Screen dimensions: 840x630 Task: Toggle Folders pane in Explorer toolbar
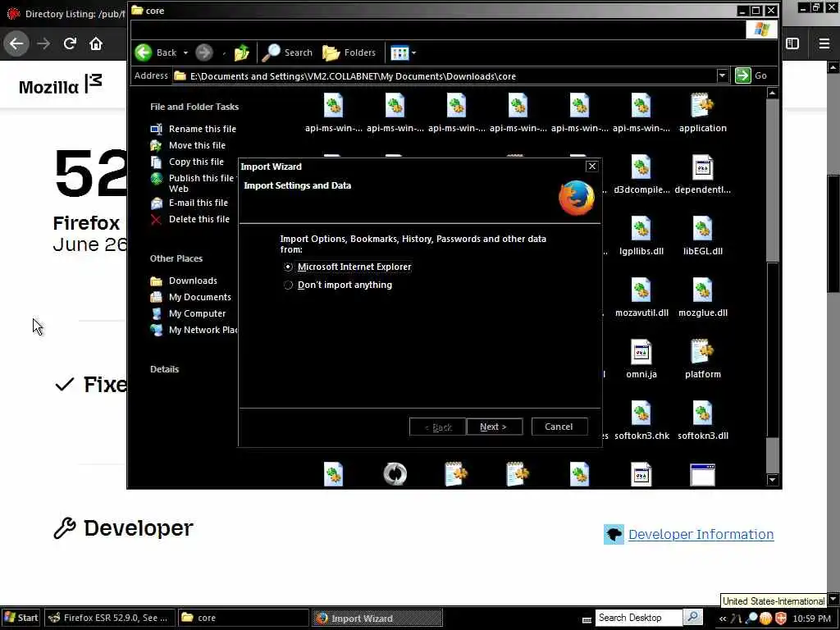[x=349, y=52]
